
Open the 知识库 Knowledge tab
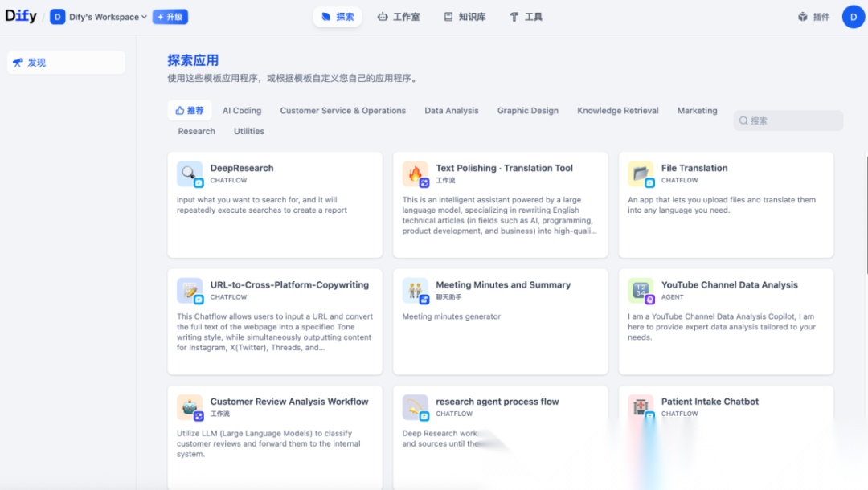465,17
